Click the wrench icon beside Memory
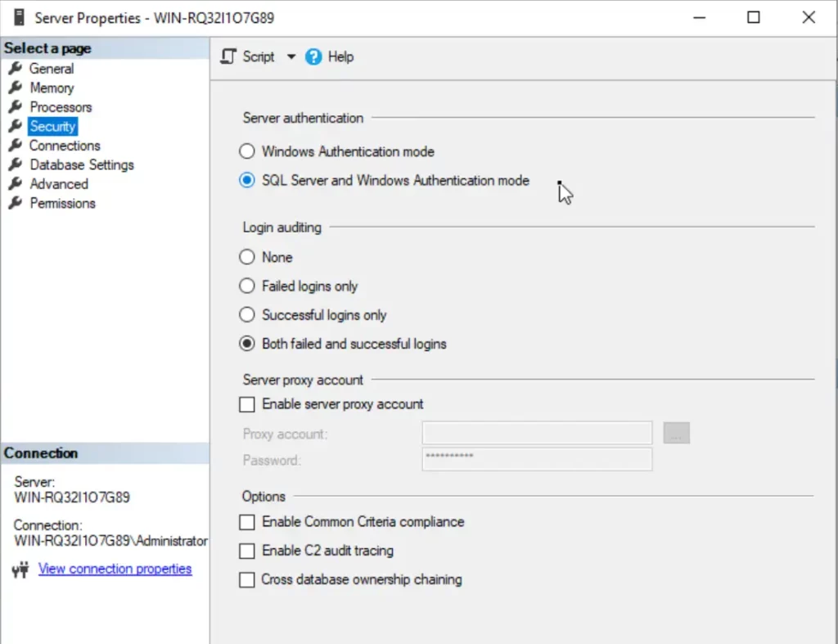The width and height of the screenshot is (838, 644). click(15, 88)
